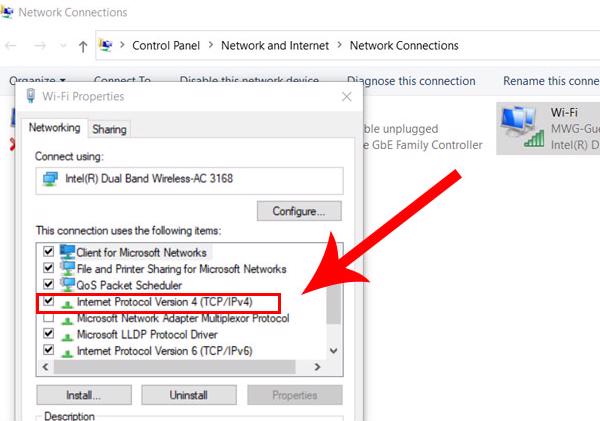Click the Configure button

299,211
